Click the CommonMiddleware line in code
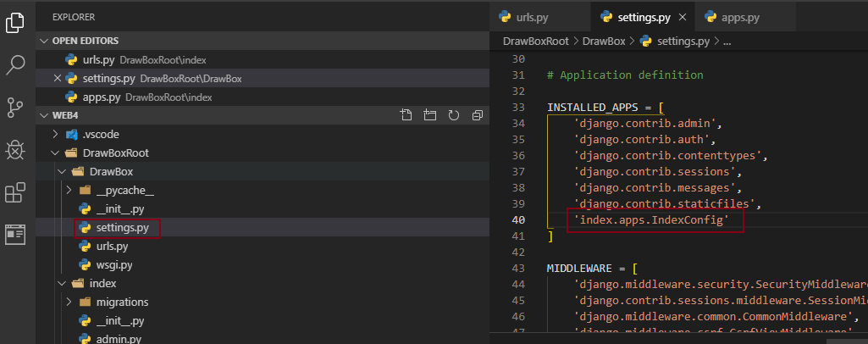868x344 pixels. [x=716, y=317]
